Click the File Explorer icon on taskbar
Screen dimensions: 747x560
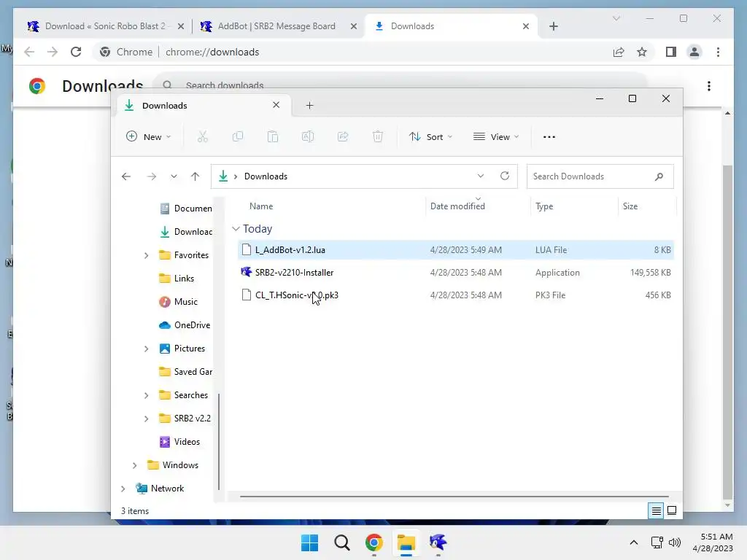[x=406, y=542]
